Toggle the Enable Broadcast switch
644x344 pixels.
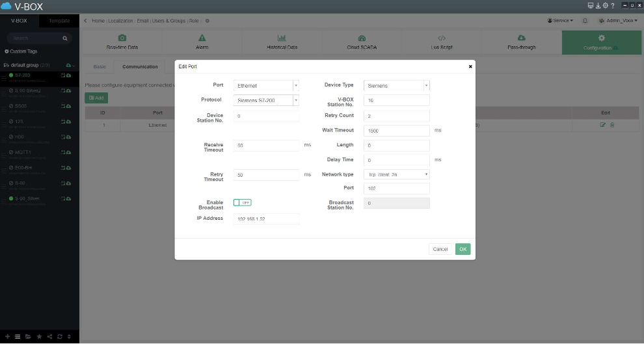242,203
